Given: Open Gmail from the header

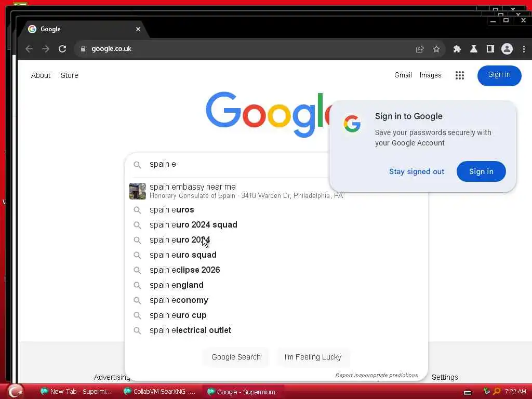Looking at the screenshot, I should pos(403,75).
